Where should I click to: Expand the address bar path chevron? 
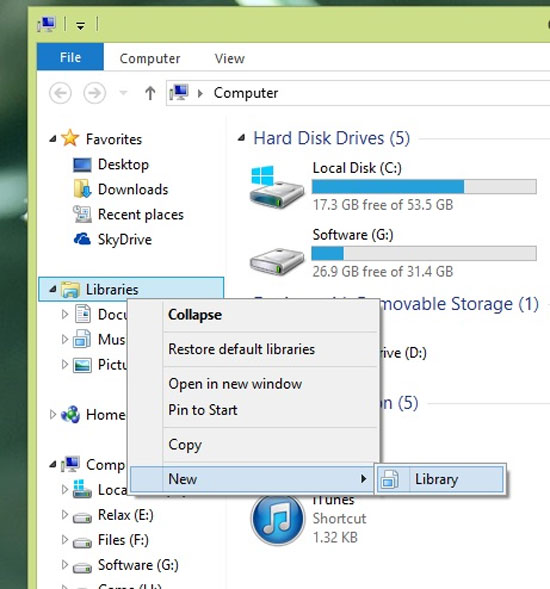pos(200,93)
